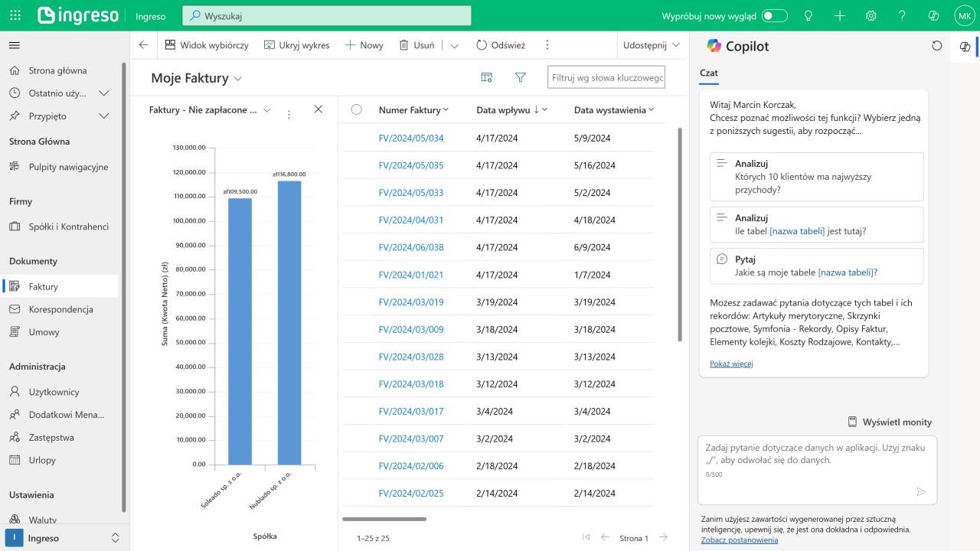
Task: Click the Odśwież button
Action: coord(501,45)
